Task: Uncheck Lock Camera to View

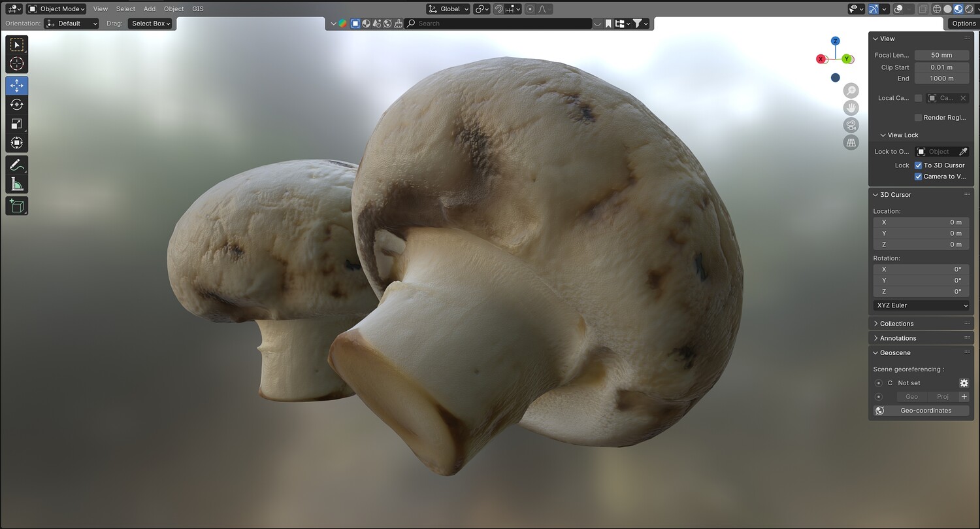Action: pyautogui.click(x=918, y=177)
